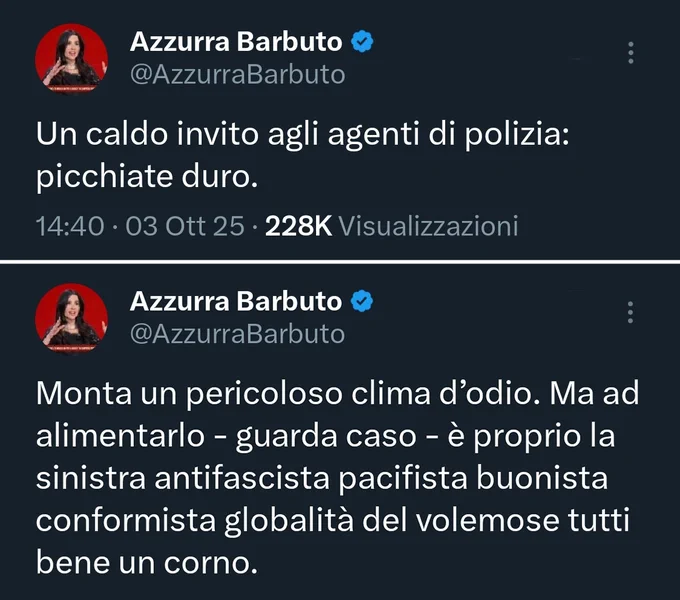Open three-dot menu on first tweet

coord(631,53)
